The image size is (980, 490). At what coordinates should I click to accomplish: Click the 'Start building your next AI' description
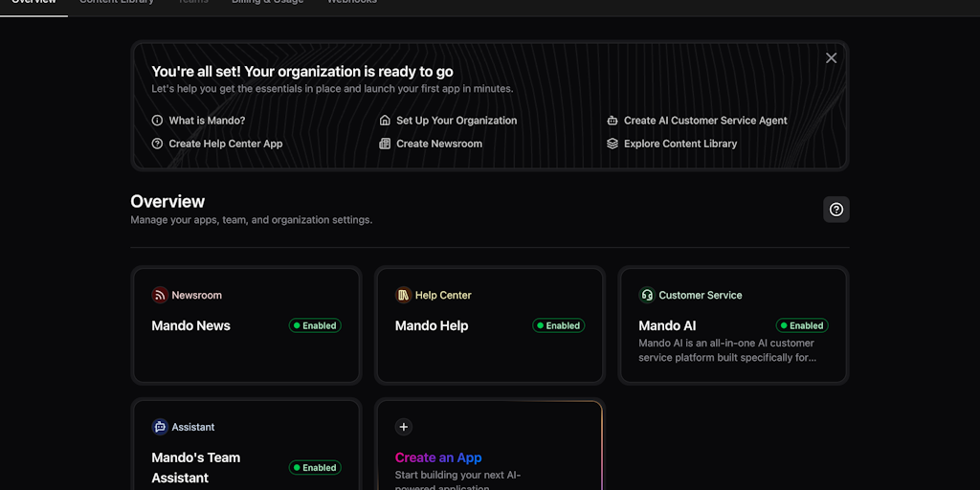point(458,480)
